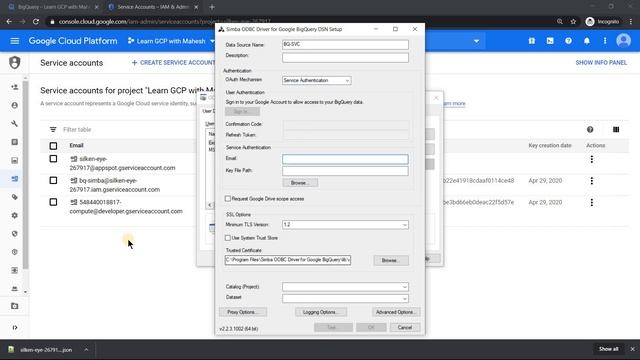Open the table help question-mark icon

[590, 129]
